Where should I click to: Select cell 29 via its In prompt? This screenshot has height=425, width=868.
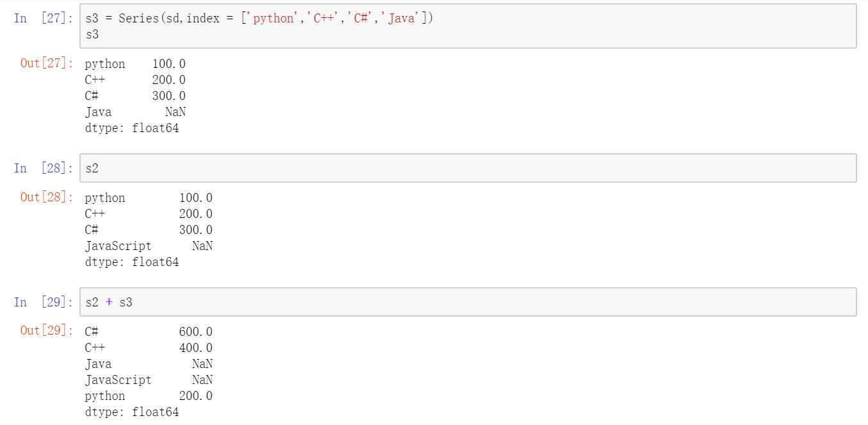(x=44, y=302)
